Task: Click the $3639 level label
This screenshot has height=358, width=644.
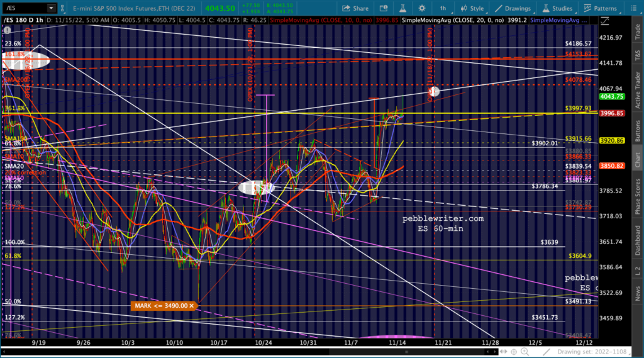Action: pos(549,242)
